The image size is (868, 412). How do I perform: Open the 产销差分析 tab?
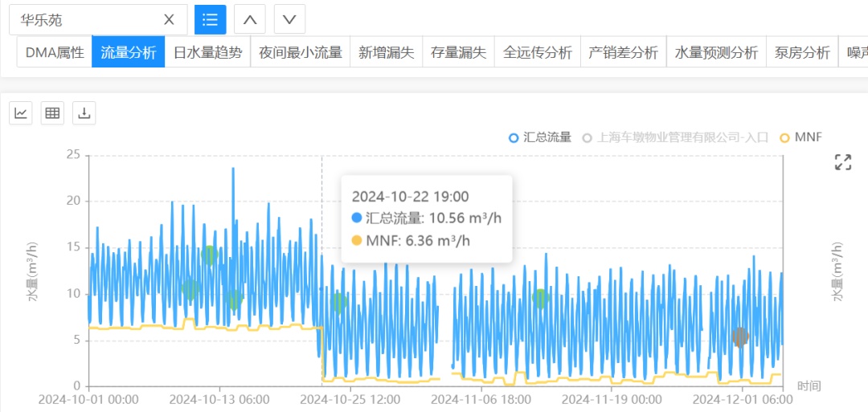624,52
